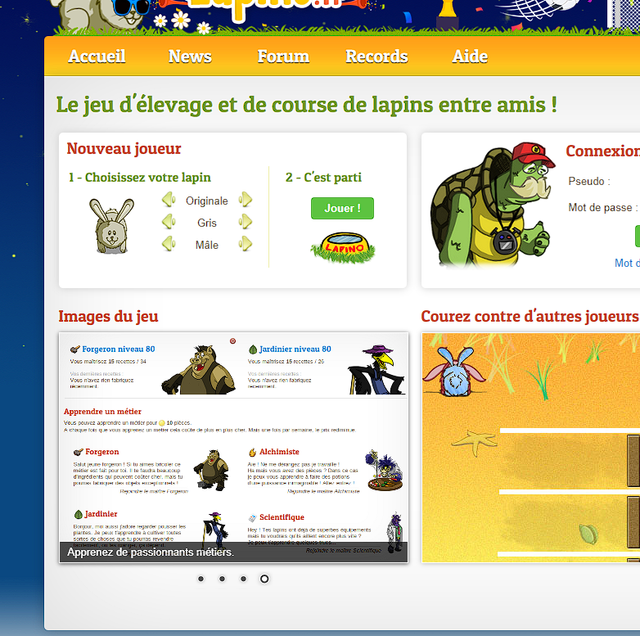Image resolution: width=640 pixels, height=636 pixels.
Task: Select the fourth active slideshow dot
Action: pos(264,579)
